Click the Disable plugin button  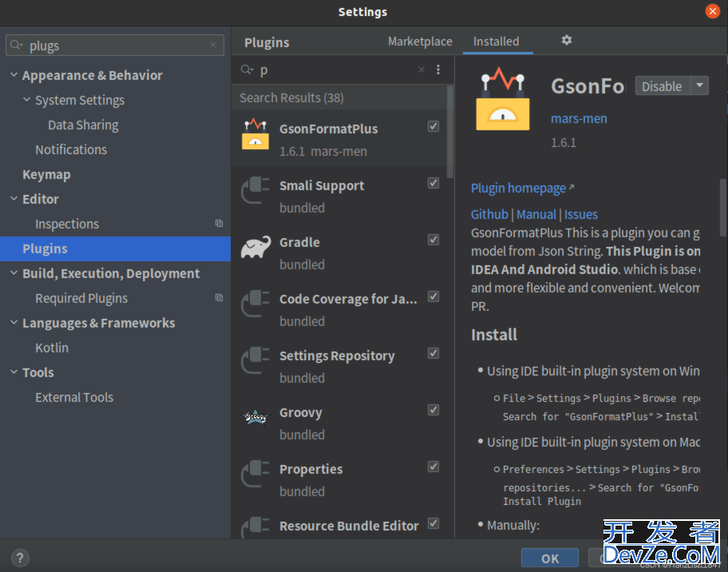pos(662,86)
